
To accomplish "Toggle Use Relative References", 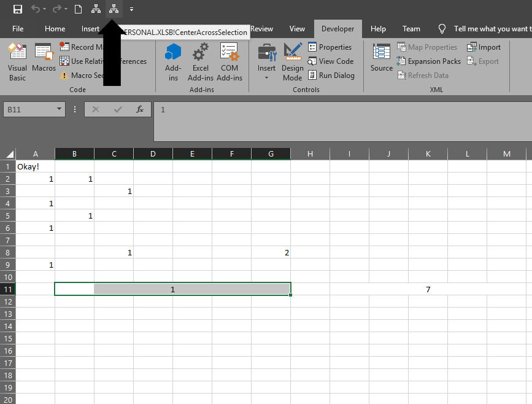I will point(103,61).
